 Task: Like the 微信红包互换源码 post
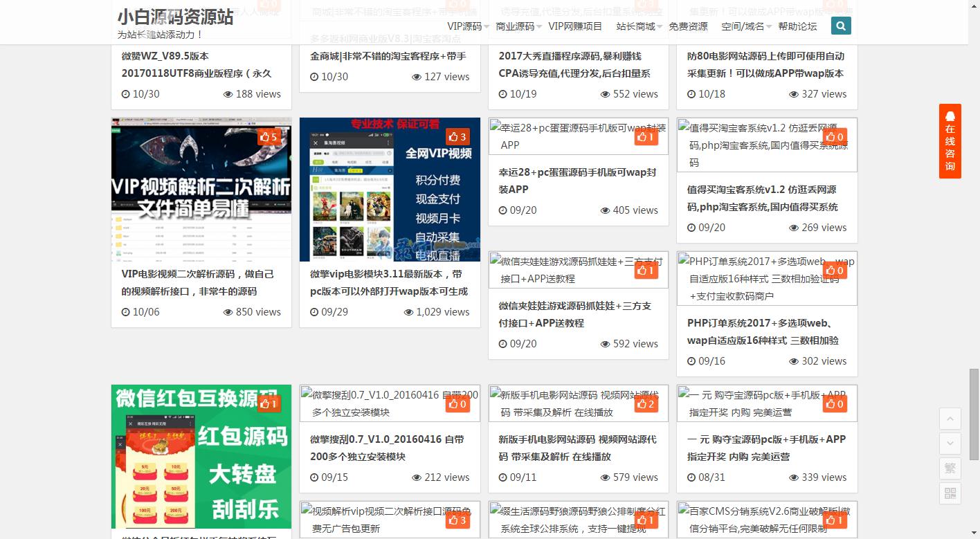(x=268, y=403)
